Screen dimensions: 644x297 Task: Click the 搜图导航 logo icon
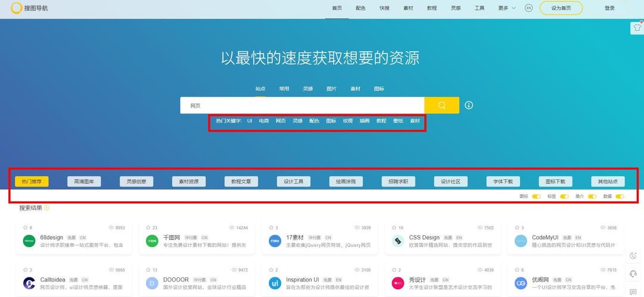(x=17, y=8)
